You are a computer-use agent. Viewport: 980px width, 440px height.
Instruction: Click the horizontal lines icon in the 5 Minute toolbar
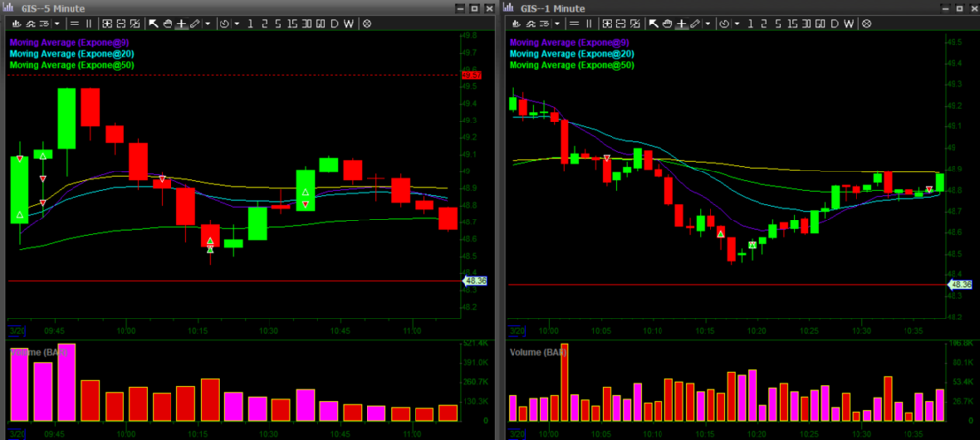coord(76,23)
